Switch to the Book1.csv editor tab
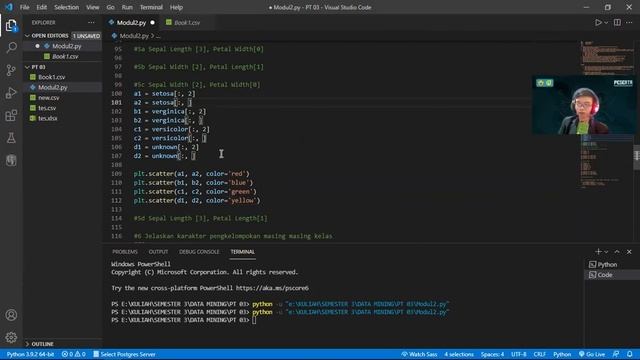Screen dimensions: 640x360 pyautogui.click(x=187, y=23)
